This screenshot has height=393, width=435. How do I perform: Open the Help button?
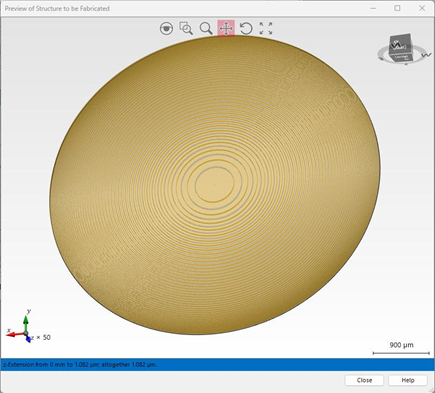pos(408,380)
